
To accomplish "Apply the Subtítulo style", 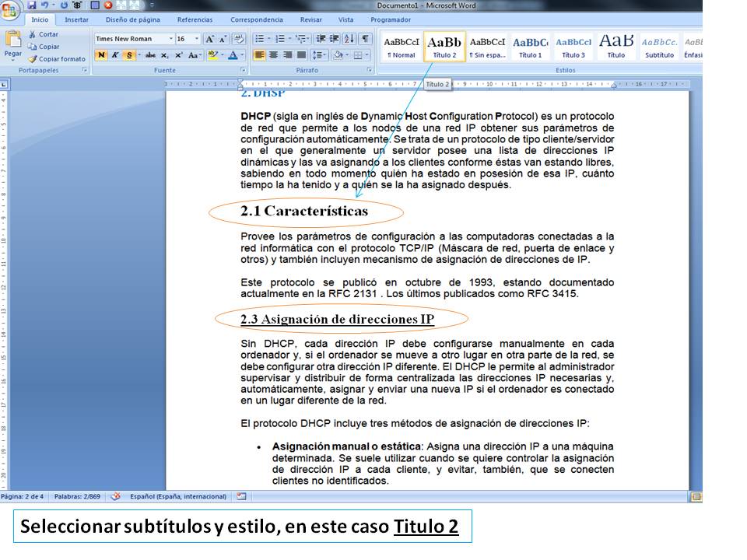I will point(659,47).
